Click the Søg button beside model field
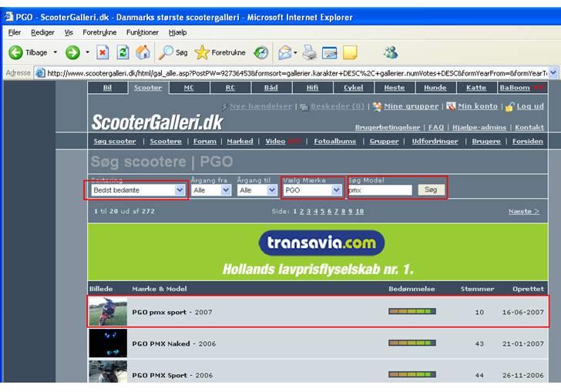 point(431,190)
